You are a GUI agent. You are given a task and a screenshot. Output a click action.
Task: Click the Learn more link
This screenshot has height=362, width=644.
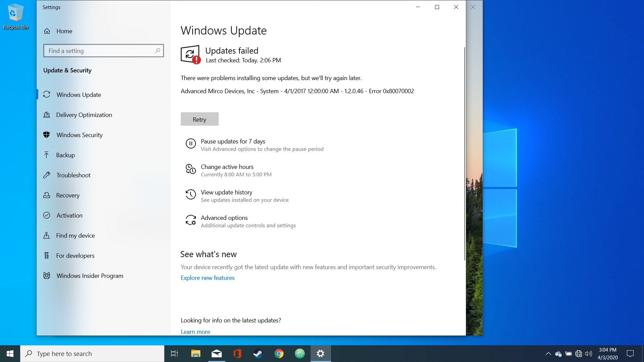196,331
